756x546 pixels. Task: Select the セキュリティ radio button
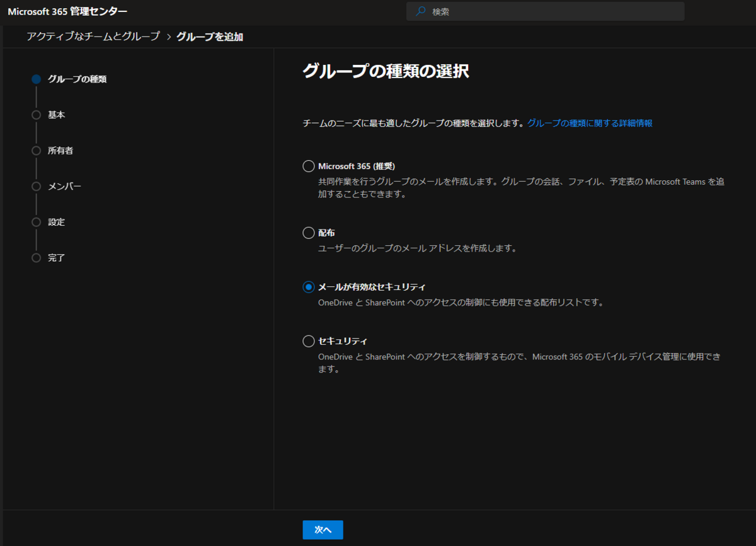pyautogui.click(x=309, y=341)
